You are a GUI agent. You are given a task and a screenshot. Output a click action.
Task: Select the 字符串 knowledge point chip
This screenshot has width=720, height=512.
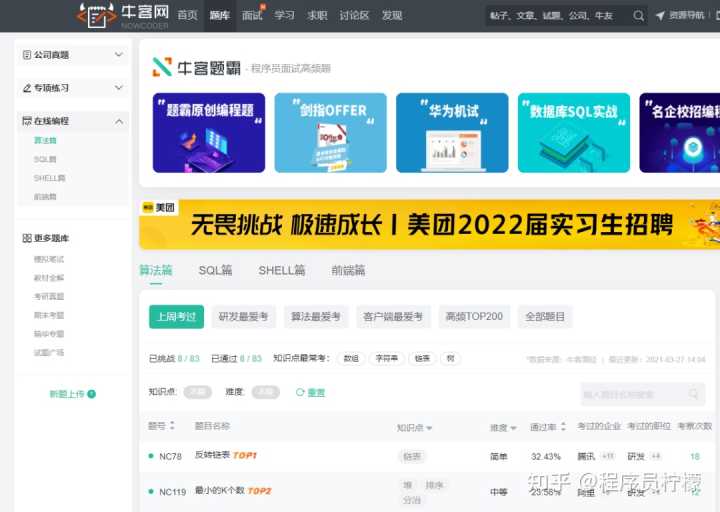point(387,358)
